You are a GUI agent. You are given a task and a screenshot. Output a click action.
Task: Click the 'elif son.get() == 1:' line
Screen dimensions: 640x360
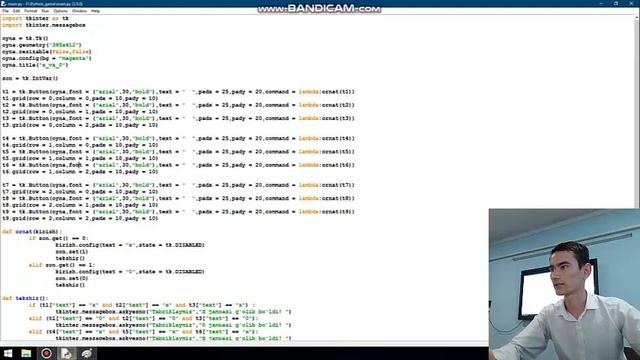click(x=62, y=265)
